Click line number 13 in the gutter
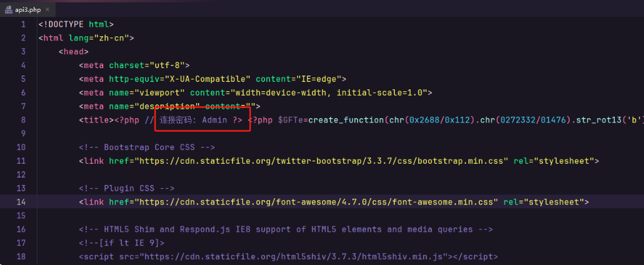 coord(21,188)
